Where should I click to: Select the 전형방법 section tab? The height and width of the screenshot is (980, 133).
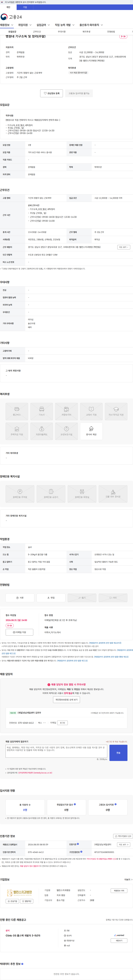(111, 32)
